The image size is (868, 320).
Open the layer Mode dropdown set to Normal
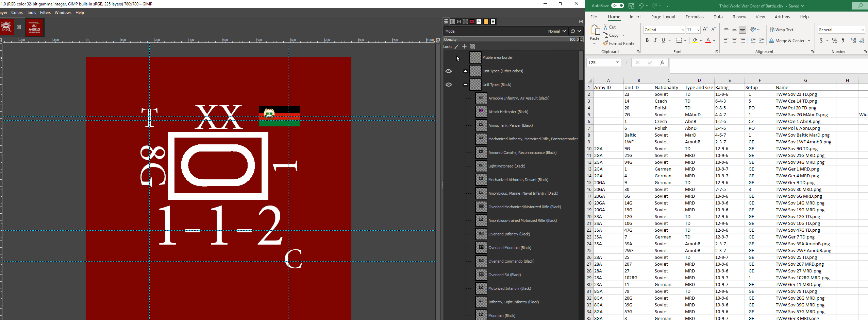tap(556, 31)
